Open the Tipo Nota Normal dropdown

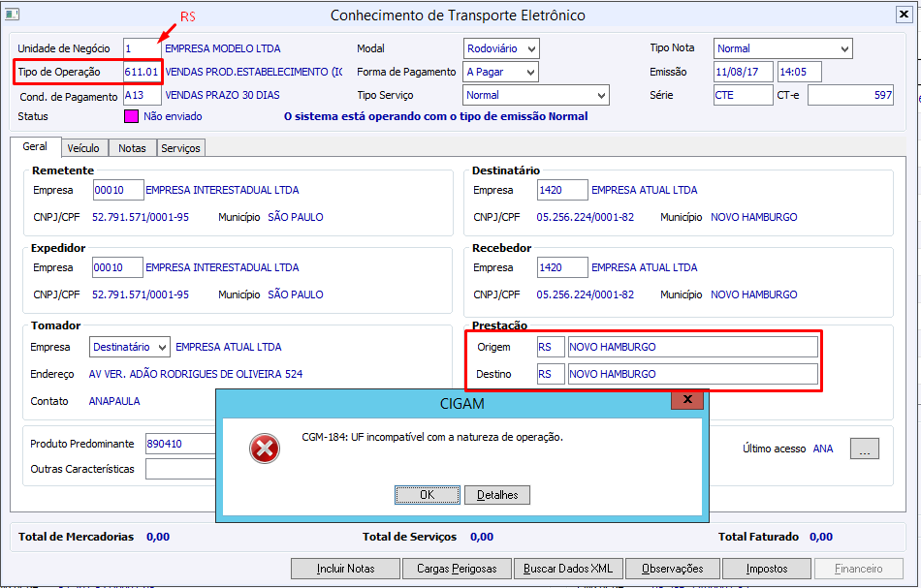[x=783, y=48]
